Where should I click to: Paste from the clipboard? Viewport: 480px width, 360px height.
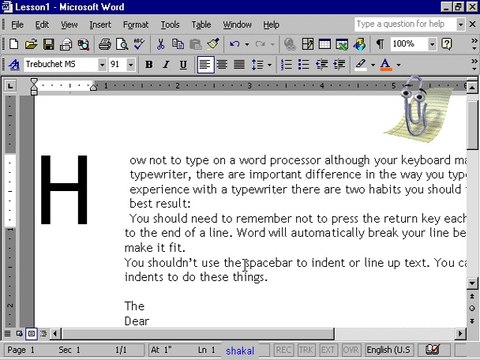point(196,44)
